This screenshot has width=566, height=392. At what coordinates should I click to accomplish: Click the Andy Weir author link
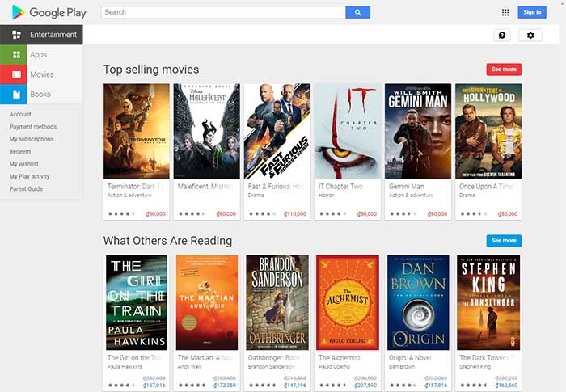click(x=189, y=367)
